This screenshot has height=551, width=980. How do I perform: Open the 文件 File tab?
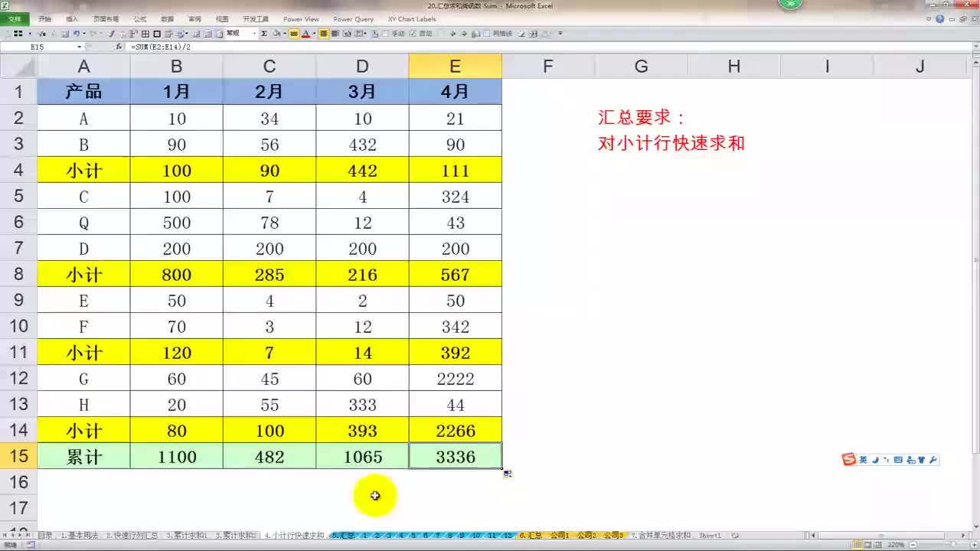click(x=15, y=19)
